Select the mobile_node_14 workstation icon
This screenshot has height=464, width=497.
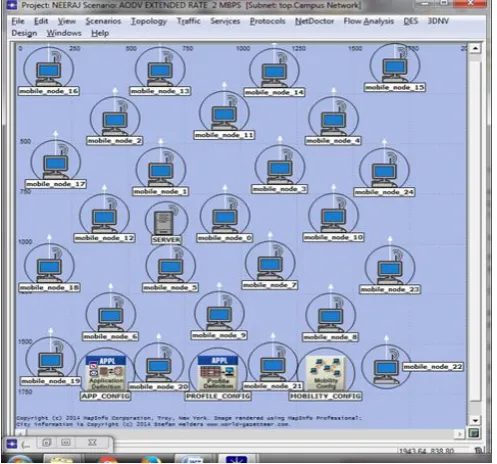[274, 74]
